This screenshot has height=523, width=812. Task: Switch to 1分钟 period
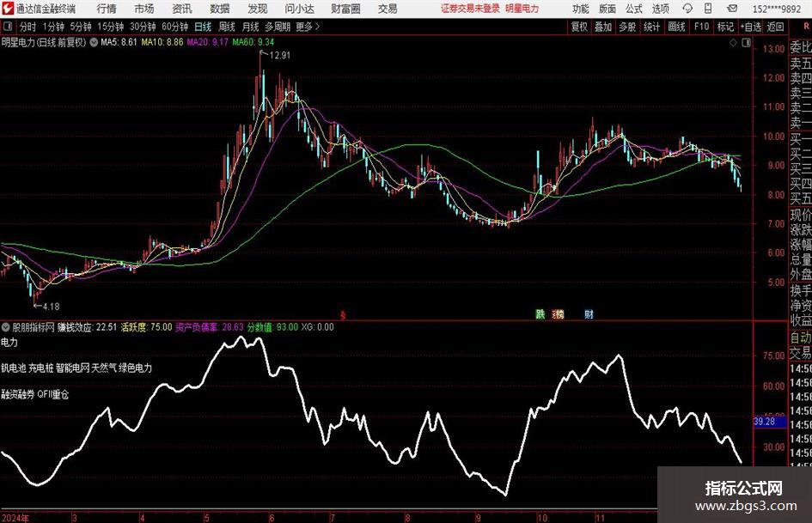click(53, 27)
